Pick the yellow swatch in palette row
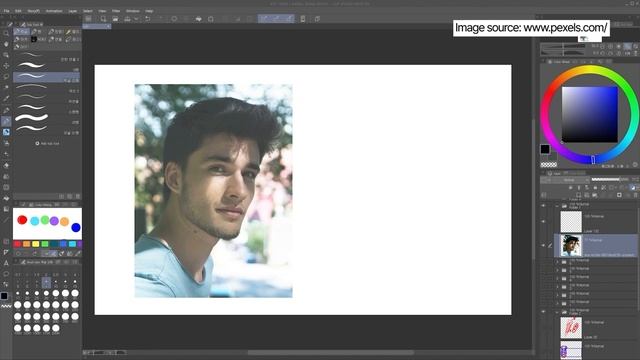The width and height of the screenshot is (640, 360). [x=36, y=244]
